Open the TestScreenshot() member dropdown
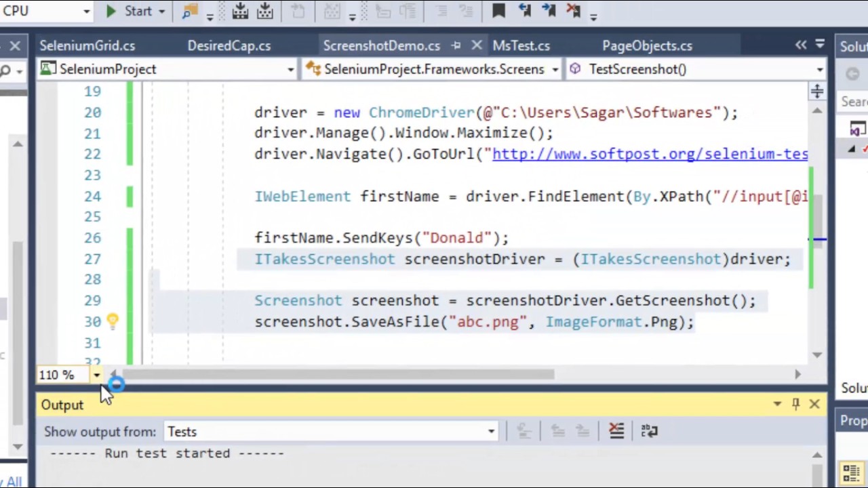 coord(819,69)
